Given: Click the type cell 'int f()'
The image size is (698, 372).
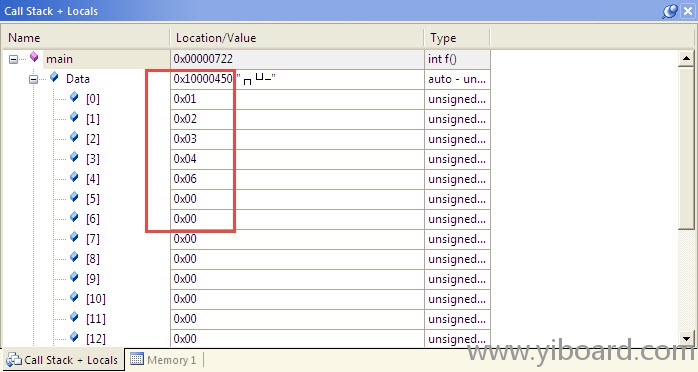Looking at the screenshot, I should [457, 59].
